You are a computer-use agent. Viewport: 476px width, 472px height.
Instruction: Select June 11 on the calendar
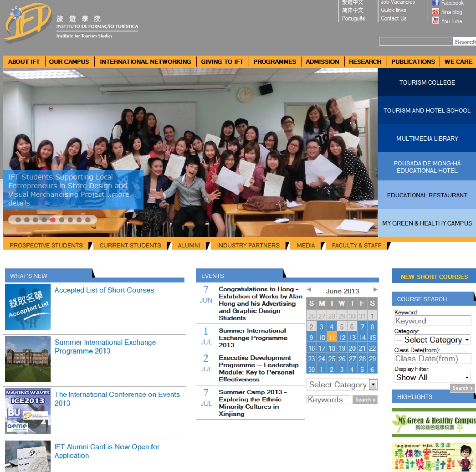(x=331, y=338)
